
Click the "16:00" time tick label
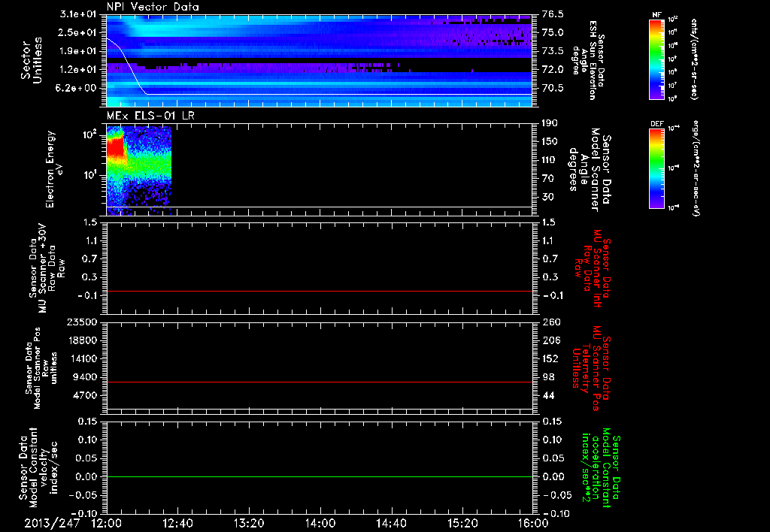click(x=533, y=523)
